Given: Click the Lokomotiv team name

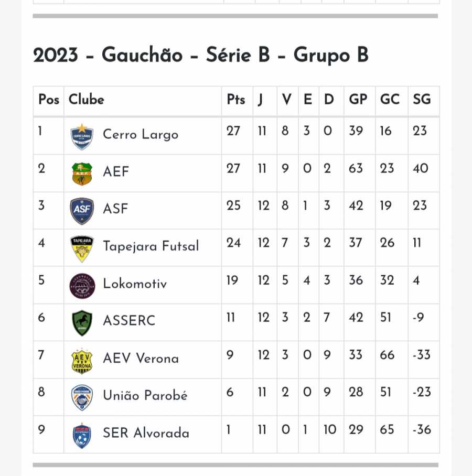Looking at the screenshot, I should coord(135,284).
